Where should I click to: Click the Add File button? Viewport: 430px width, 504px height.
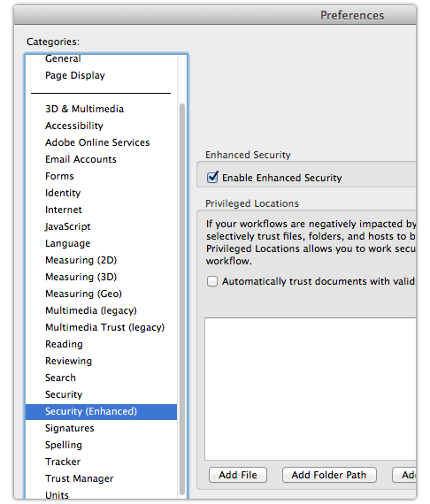click(238, 475)
